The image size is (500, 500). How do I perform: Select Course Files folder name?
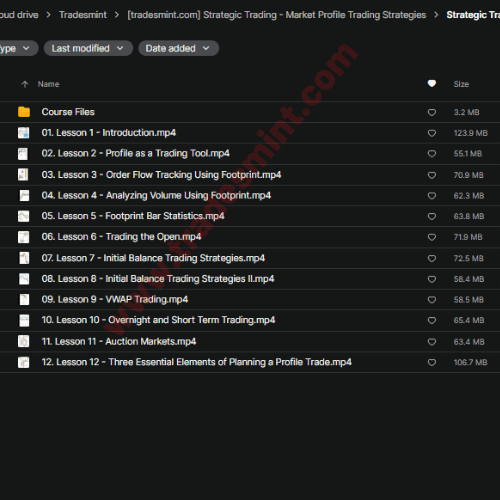[x=68, y=112]
